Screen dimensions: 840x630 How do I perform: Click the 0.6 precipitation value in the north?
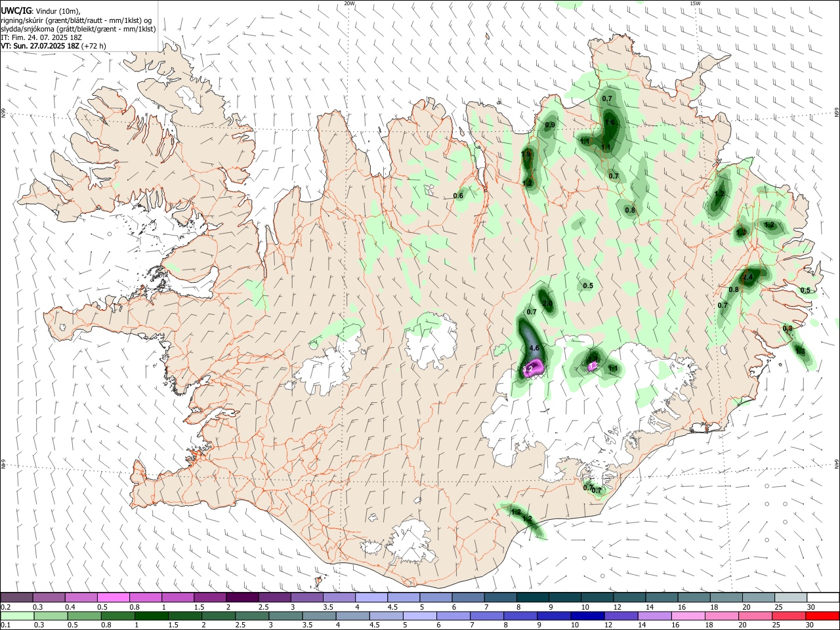coord(459,196)
